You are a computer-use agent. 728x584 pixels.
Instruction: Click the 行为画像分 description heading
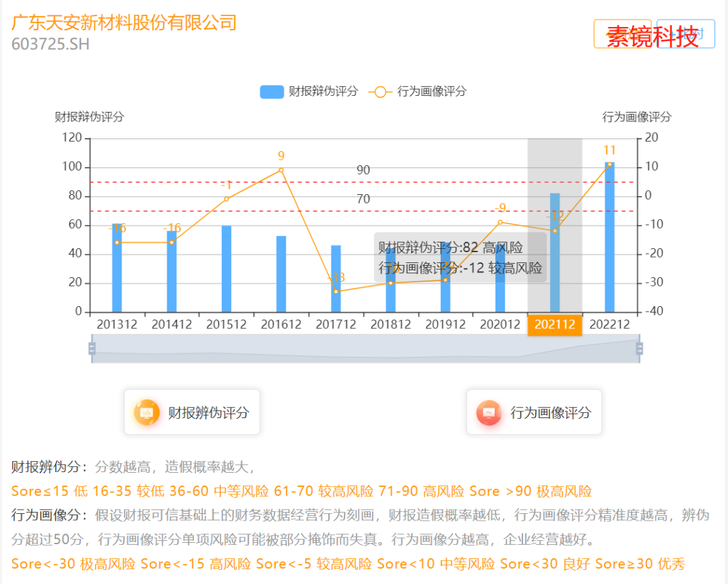click(x=49, y=515)
